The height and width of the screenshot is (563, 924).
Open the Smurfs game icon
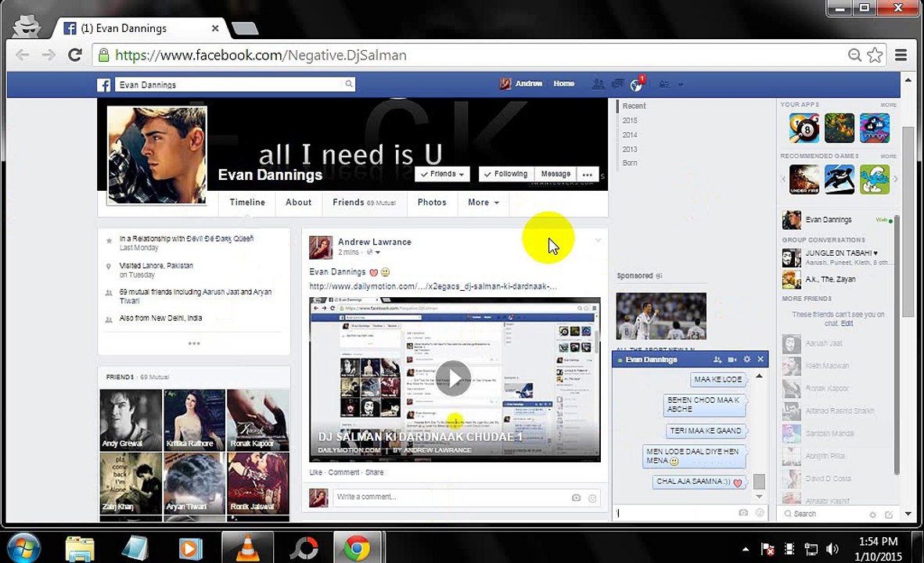875,179
